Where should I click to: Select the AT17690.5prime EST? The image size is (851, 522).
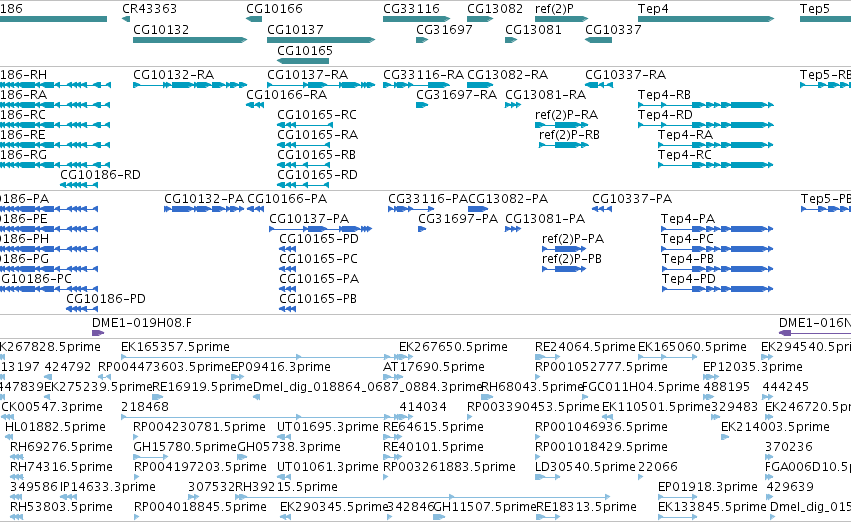click(393, 377)
